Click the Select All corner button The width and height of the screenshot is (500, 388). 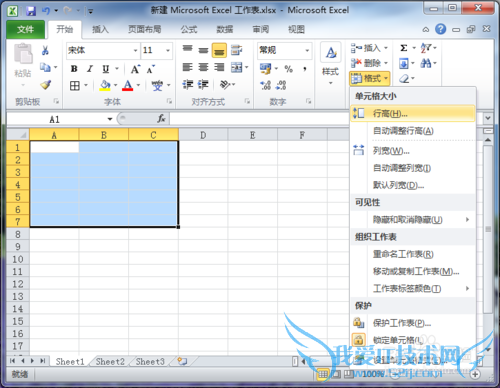(x=18, y=135)
